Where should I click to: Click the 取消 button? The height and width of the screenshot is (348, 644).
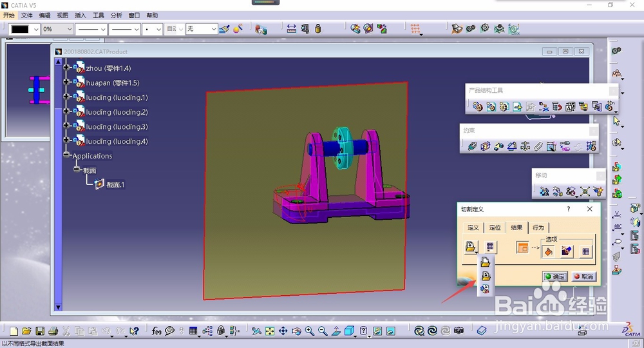[584, 276]
